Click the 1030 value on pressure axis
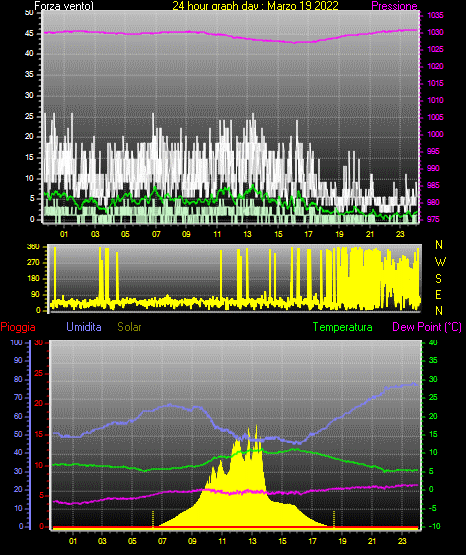 click(x=435, y=33)
